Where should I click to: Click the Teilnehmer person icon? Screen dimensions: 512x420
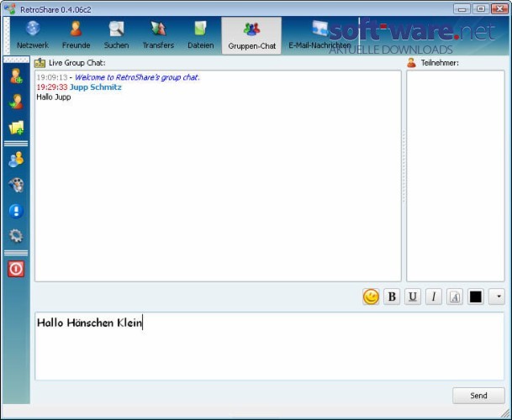coord(411,63)
